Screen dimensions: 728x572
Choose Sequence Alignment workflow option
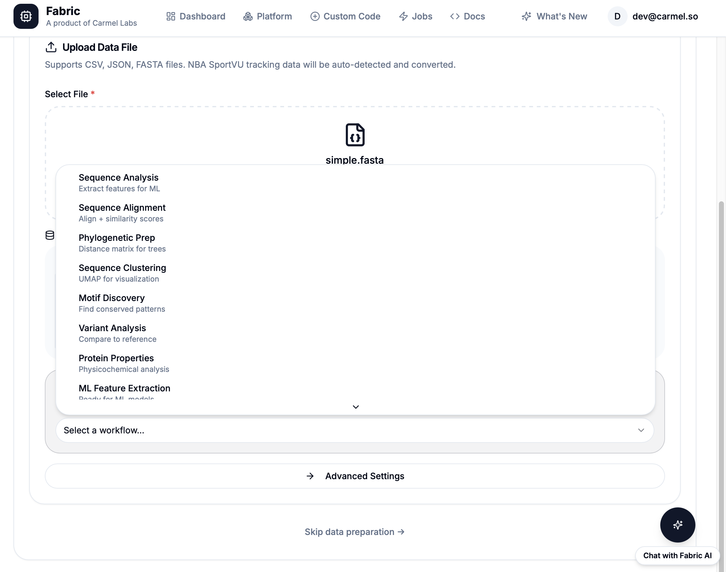356,213
